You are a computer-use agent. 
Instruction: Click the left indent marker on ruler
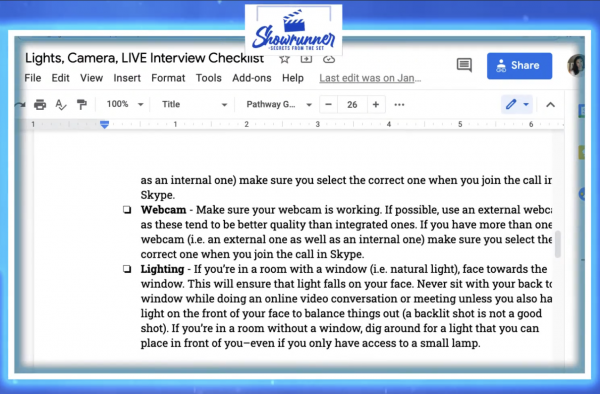104,124
